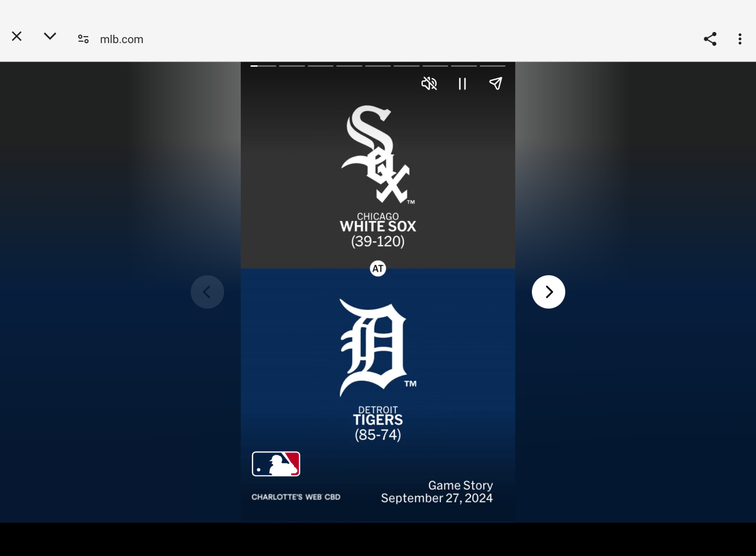
Task: Click the mlb.com address text
Action: click(122, 39)
